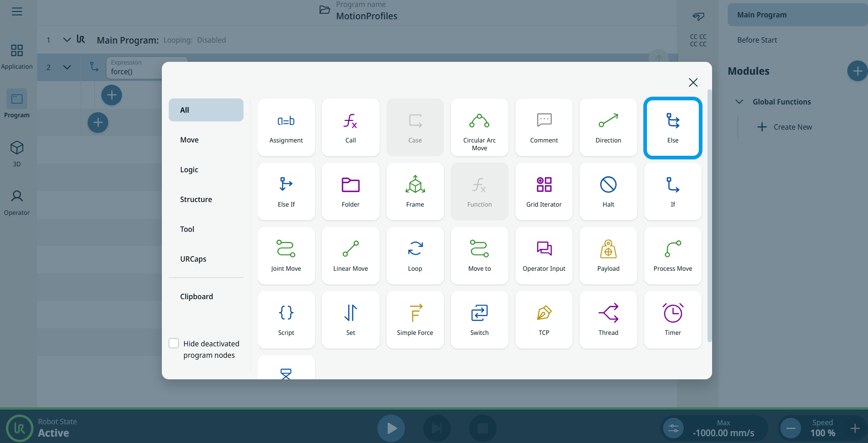Insert an Assignment node
Viewport: 868px width, 443px height.
point(286,127)
